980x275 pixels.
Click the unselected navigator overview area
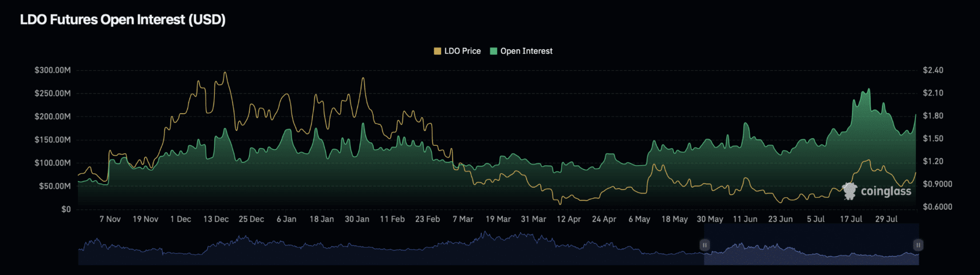click(x=391, y=246)
